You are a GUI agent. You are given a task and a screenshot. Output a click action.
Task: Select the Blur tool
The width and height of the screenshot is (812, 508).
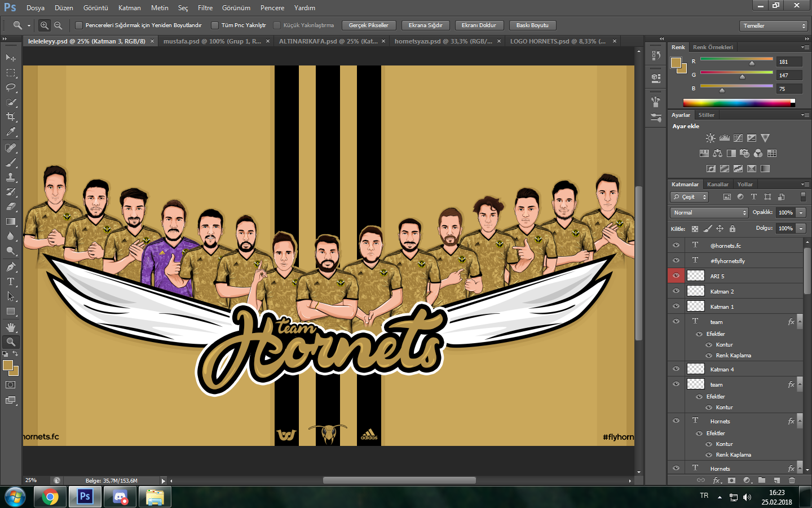tap(11, 236)
